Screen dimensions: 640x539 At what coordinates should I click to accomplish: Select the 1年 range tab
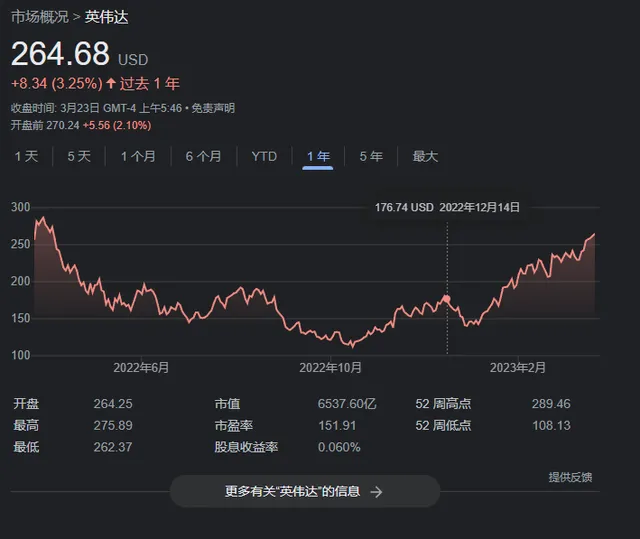click(x=318, y=156)
